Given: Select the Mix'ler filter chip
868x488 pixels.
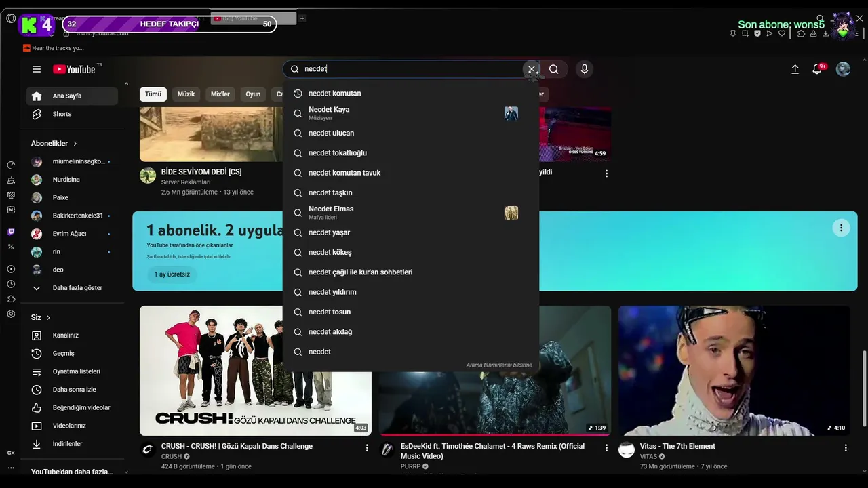Looking at the screenshot, I should tap(220, 94).
